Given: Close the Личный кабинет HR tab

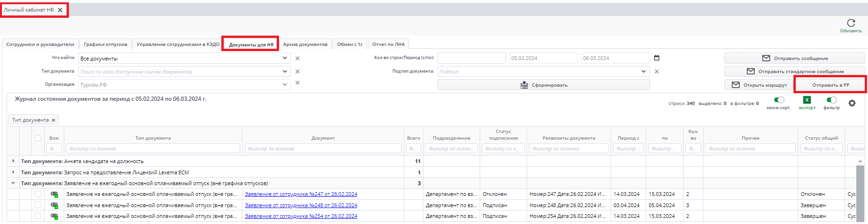Looking at the screenshot, I should click(60, 10).
